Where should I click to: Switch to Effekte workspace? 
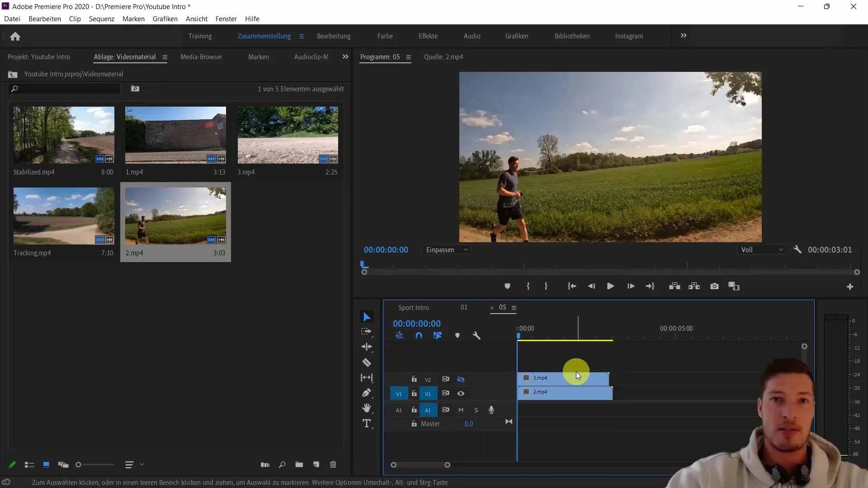click(428, 36)
